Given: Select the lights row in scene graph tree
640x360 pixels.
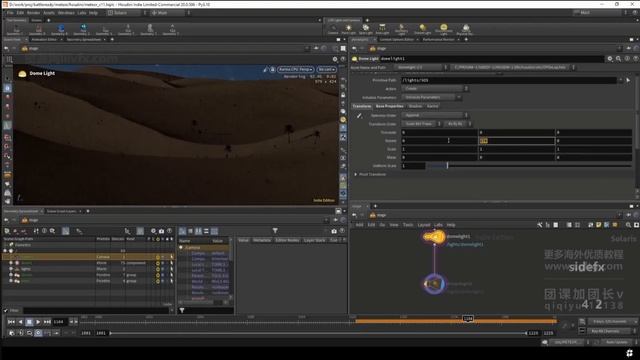Looking at the screenshot, I should coord(88,269).
